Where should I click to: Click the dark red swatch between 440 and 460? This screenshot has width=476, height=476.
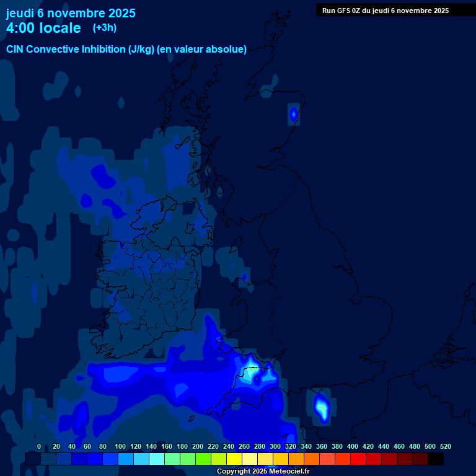pos(389,459)
